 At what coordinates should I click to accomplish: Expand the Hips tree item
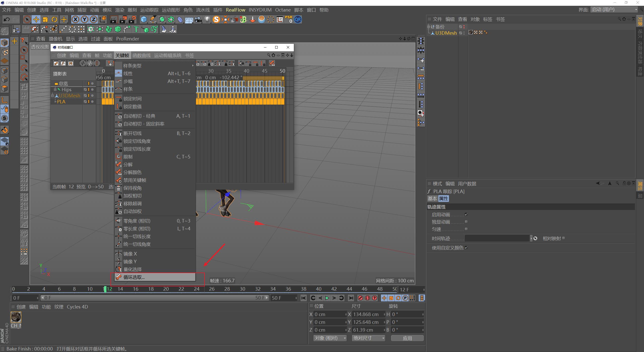tap(55, 90)
